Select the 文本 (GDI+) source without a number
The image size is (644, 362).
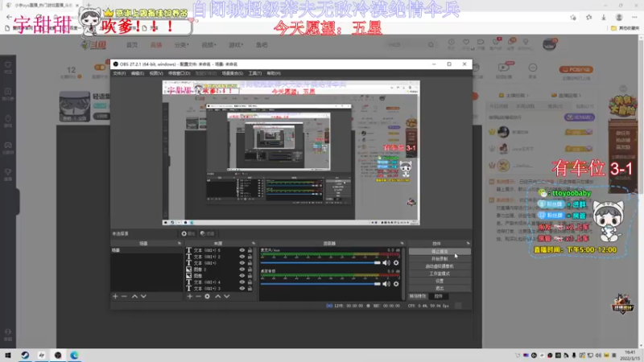pos(220,263)
